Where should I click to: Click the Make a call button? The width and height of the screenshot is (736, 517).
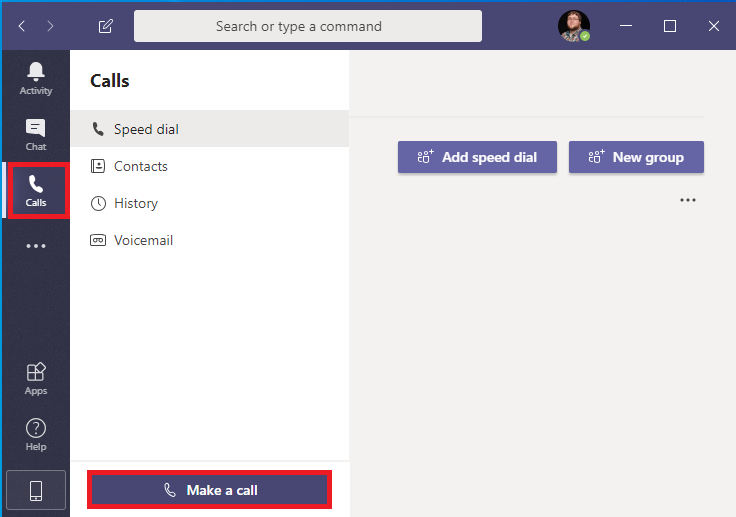(x=209, y=490)
